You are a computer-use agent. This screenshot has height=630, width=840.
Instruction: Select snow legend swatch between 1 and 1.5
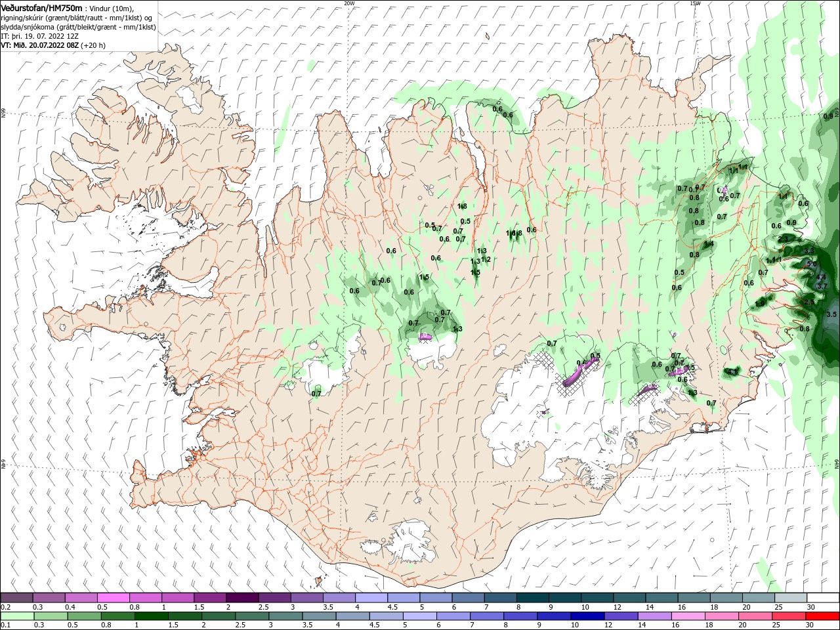pyautogui.click(x=177, y=598)
